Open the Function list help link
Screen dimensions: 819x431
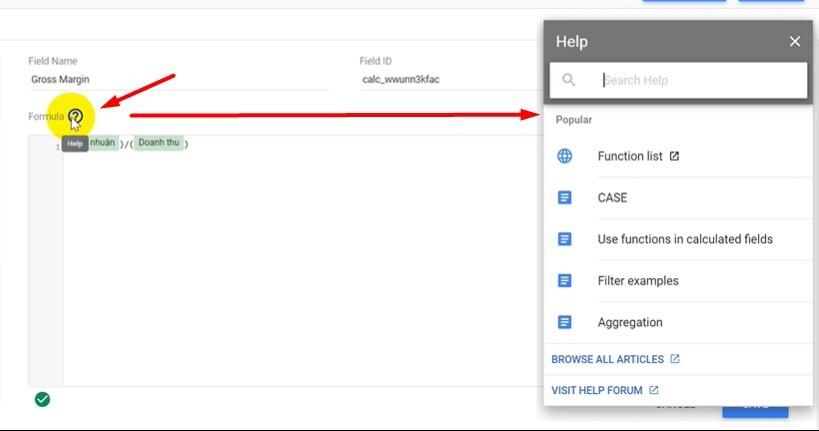[x=630, y=156]
